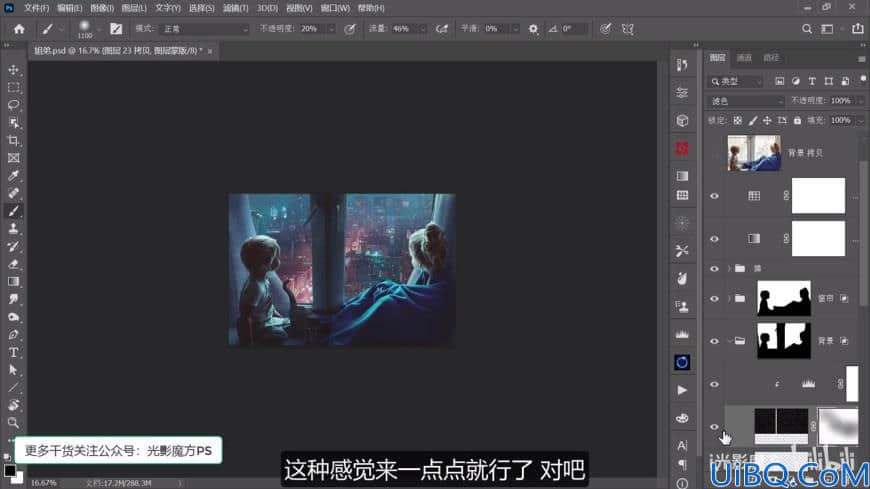This screenshot has width=870, height=489.
Task: Select the Brush tool in left toolbar
Action: [x=13, y=211]
